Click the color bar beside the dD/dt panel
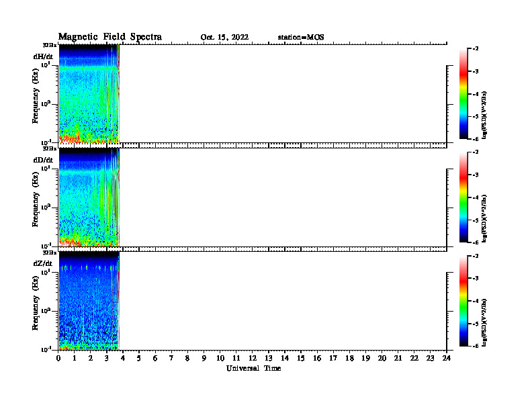The image size is (532, 411). (x=463, y=197)
